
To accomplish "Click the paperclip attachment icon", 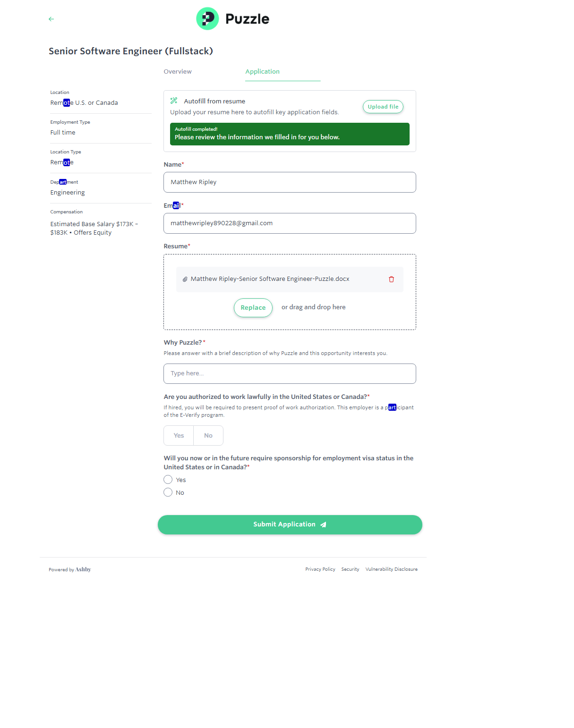I will 185,279.
